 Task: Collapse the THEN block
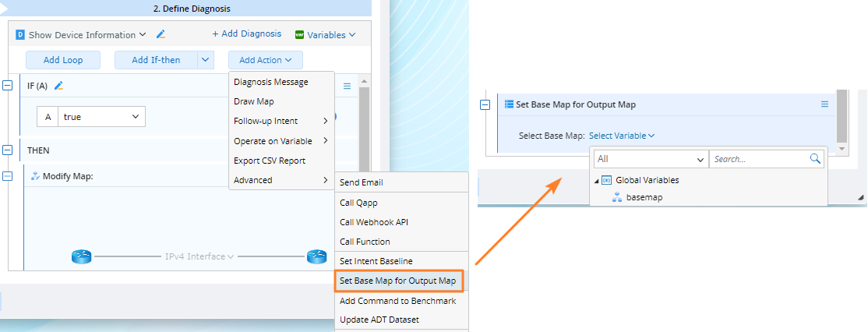point(7,150)
